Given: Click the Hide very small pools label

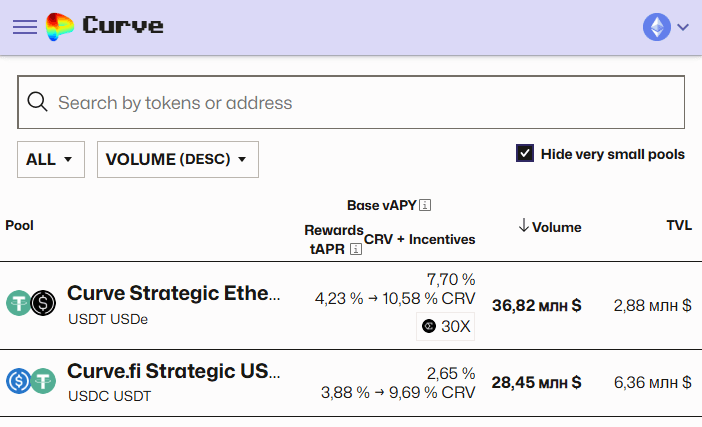Looking at the screenshot, I should click(612, 154).
